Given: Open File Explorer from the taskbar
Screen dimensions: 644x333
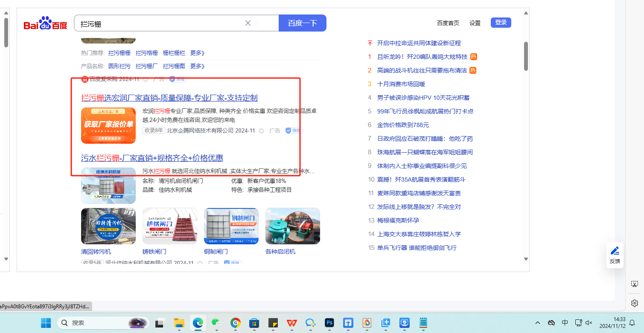Looking at the screenshot, I should point(179,323).
